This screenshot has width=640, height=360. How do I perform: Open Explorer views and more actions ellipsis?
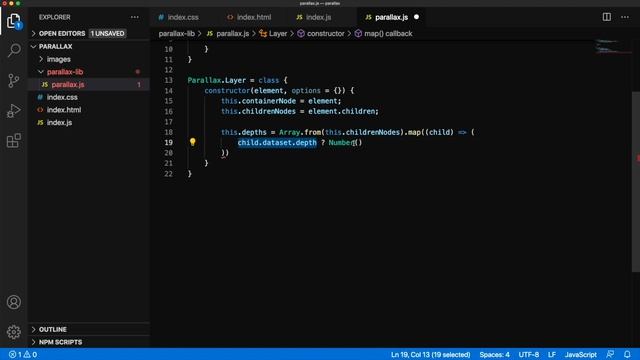[135, 17]
